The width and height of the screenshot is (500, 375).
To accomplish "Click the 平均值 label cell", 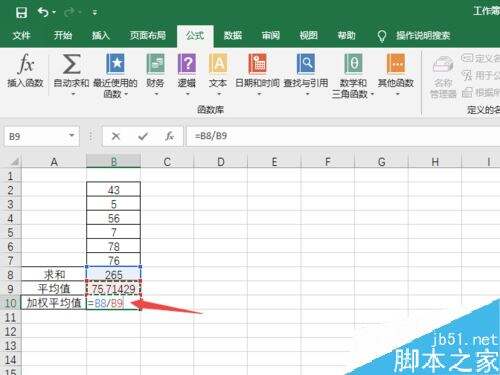I will [54, 288].
